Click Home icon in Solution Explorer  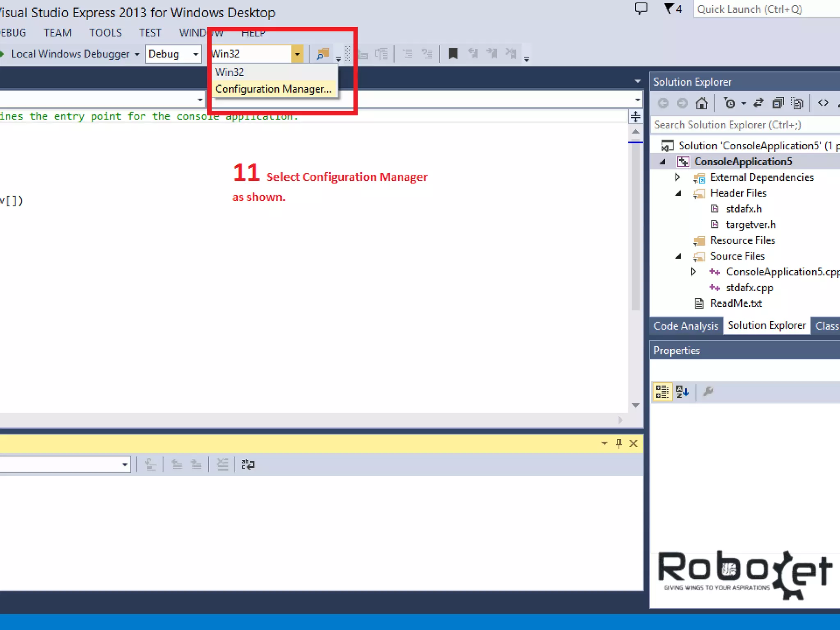tap(701, 103)
